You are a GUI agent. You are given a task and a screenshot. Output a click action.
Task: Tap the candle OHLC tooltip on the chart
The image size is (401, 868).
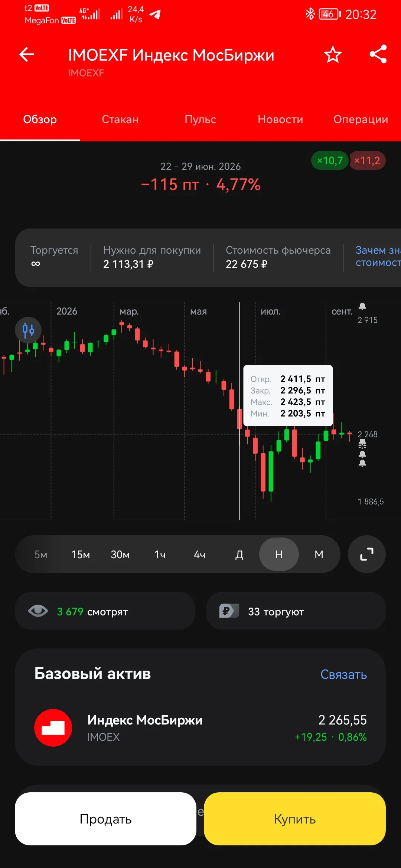[288, 396]
